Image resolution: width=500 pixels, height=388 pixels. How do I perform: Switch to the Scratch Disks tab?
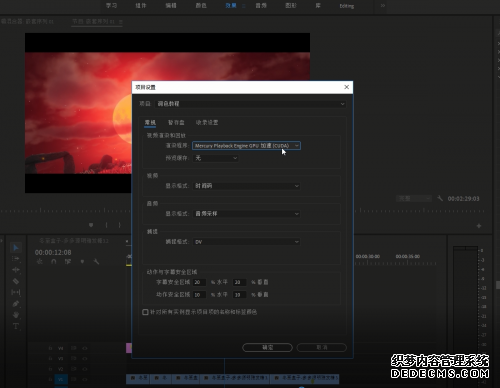click(176, 123)
